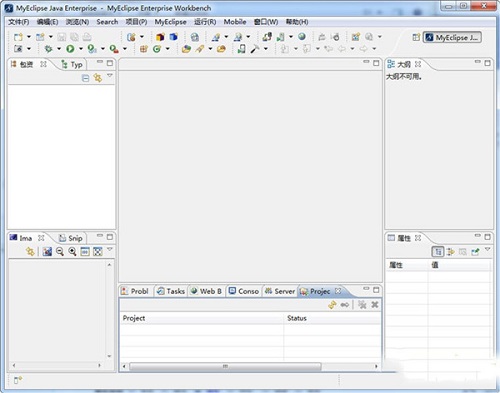
Task: Click the horizontal scrollbar in Project view
Action: click(x=225, y=366)
